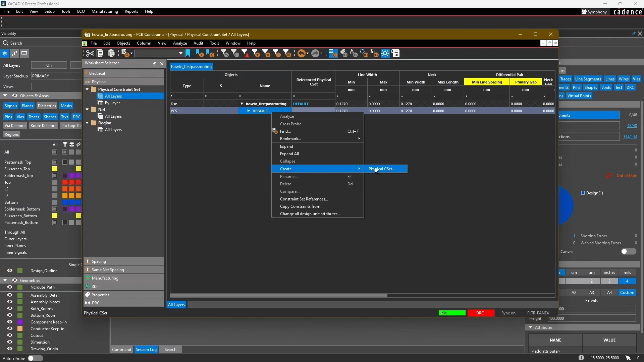The image size is (644, 362).
Task: Click the Paste clipboard icon in Constraints toolbar
Action: [111, 53]
